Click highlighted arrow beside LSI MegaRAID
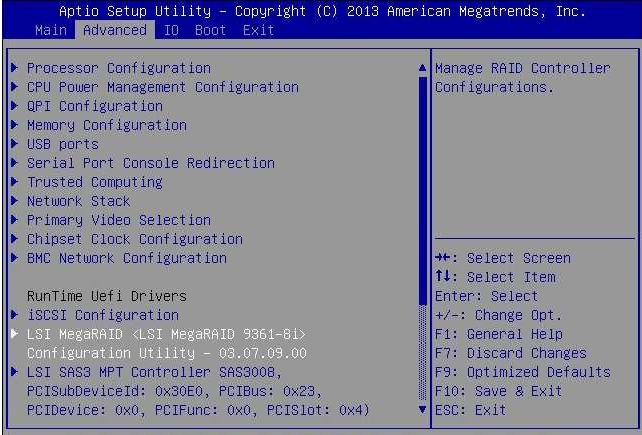The width and height of the screenshot is (642, 435). tap(14, 333)
